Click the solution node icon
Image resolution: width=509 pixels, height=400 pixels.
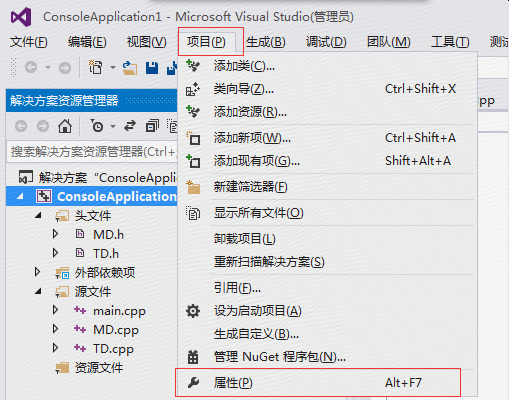point(26,177)
